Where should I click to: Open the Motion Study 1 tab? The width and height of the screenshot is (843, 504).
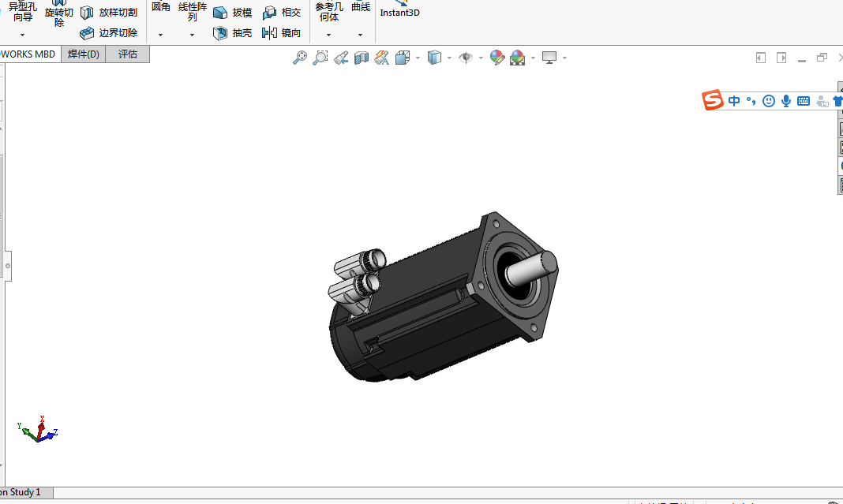(x=26, y=492)
